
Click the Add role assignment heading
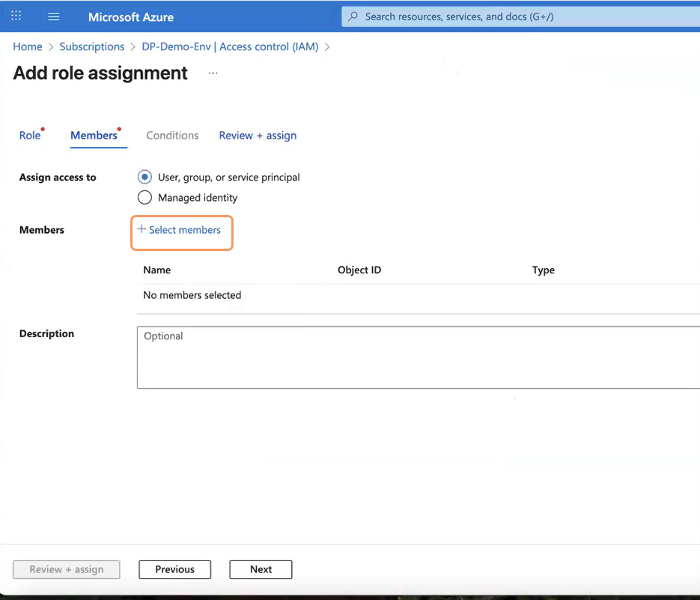click(x=100, y=73)
